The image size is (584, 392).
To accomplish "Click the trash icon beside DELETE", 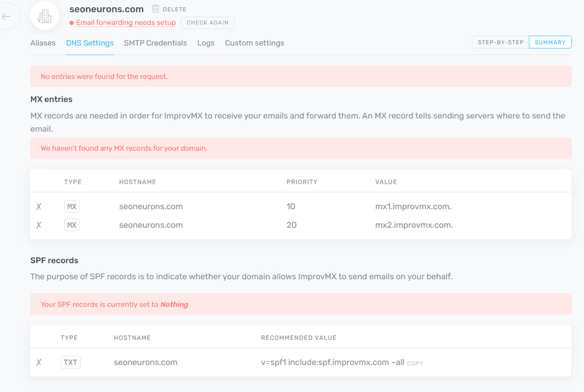I will [156, 9].
